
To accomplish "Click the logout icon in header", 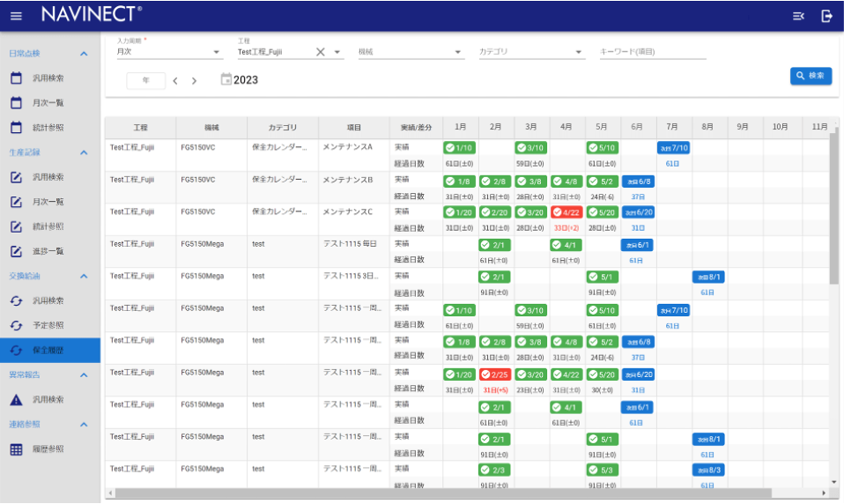I will 826,16.
